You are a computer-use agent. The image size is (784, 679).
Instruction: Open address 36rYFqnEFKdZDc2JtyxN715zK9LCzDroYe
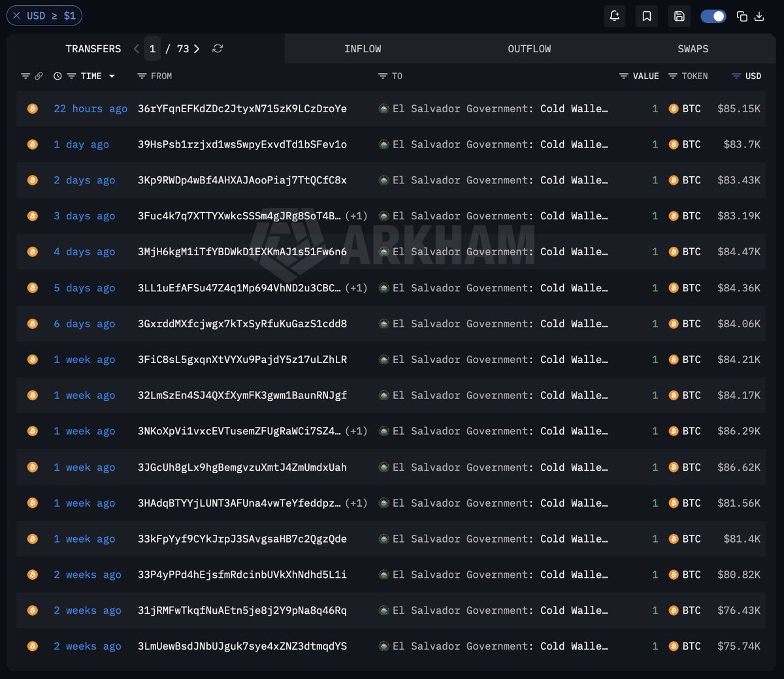242,109
